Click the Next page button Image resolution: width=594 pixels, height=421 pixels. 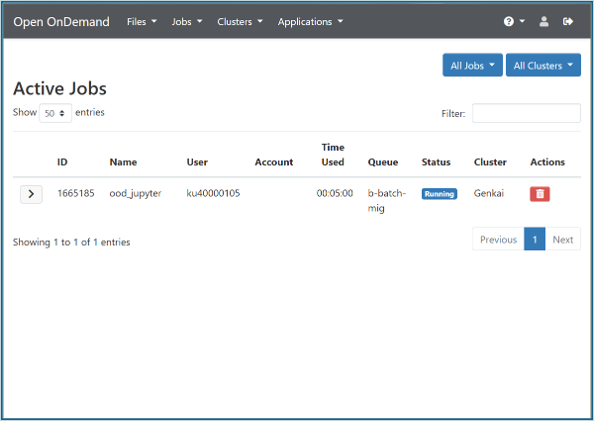tap(563, 239)
